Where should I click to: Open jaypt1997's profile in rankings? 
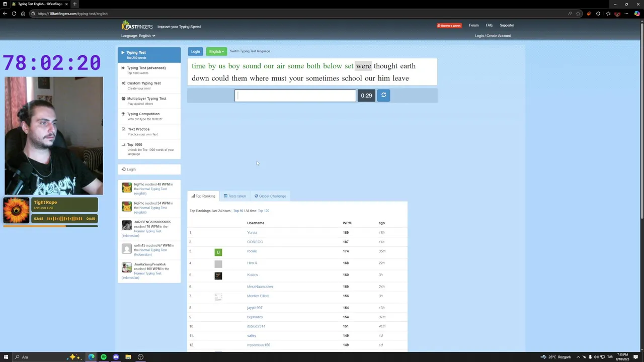pos(255,308)
